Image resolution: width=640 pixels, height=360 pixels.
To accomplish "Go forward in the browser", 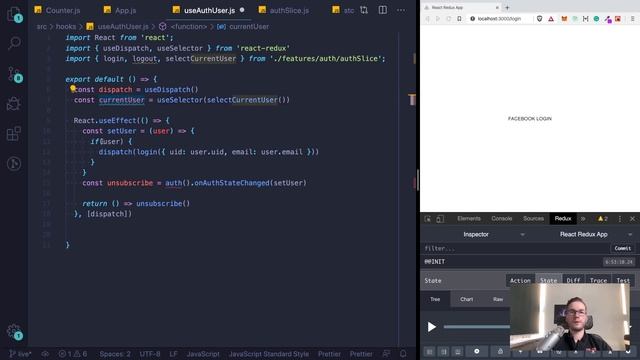I will pyautogui.click(x=438, y=19).
